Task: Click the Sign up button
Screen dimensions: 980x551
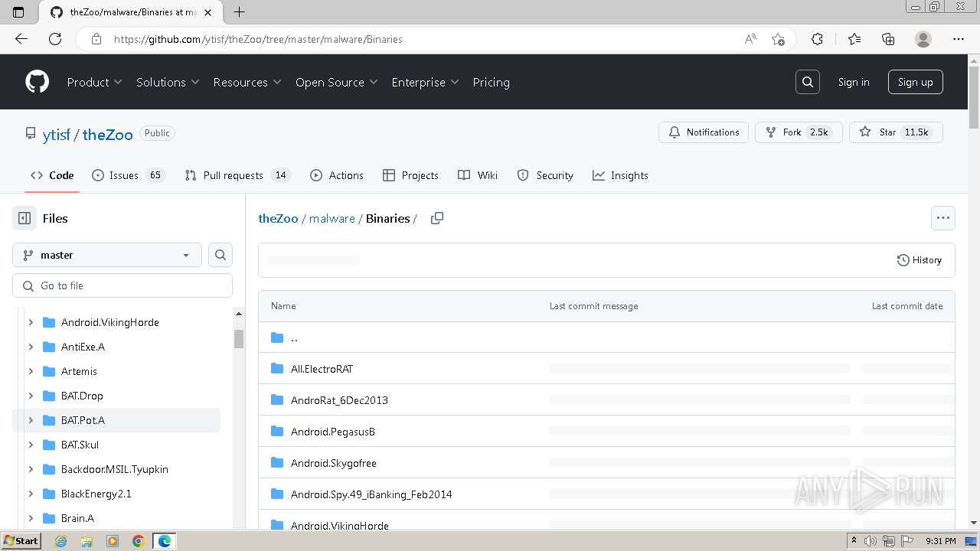Action: [x=915, y=82]
